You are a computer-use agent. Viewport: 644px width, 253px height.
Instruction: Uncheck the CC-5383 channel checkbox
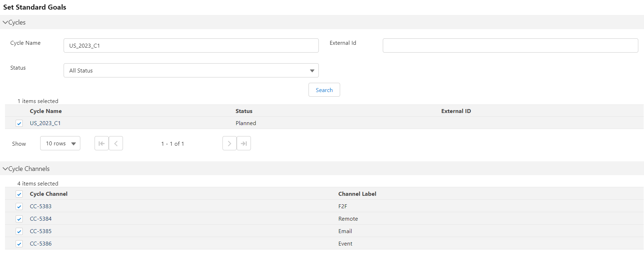point(19,206)
